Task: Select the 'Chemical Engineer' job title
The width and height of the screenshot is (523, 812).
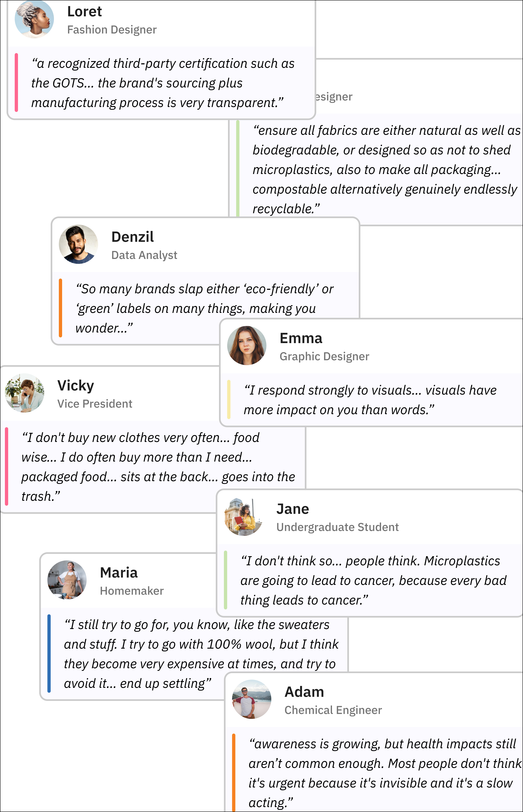Action: 333,710
